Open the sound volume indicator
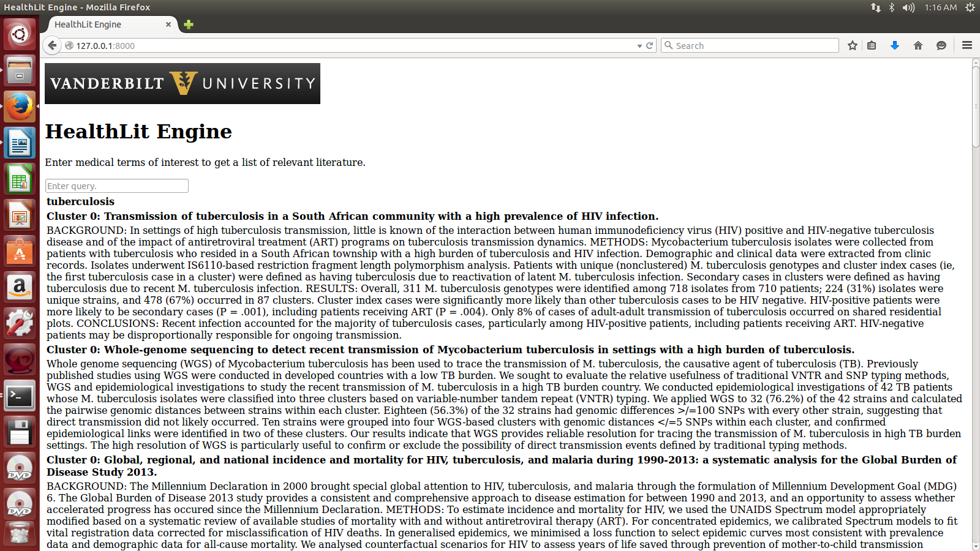The image size is (980, 551). pyautogui.click(x=908, y=7)
